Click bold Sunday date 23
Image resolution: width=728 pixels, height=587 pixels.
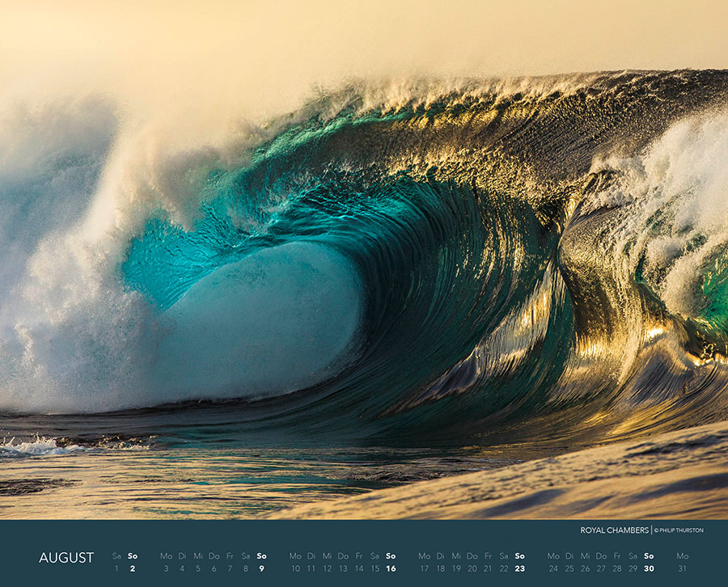tap(519, 568)
